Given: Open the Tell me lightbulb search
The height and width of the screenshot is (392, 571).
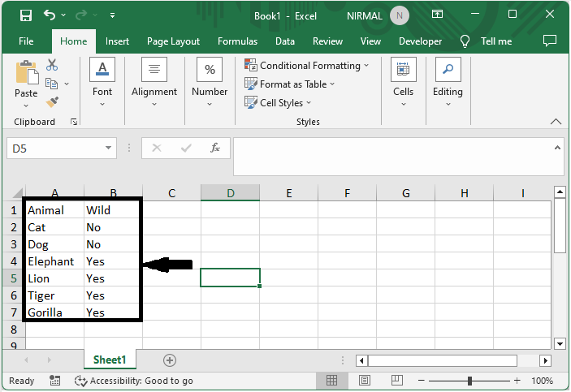Looking at the screenshot, I should tap(465, 41).
